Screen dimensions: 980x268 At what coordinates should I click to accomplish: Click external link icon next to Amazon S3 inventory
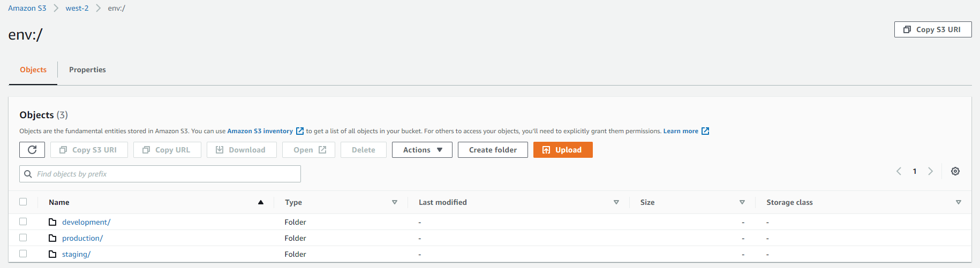300,131
